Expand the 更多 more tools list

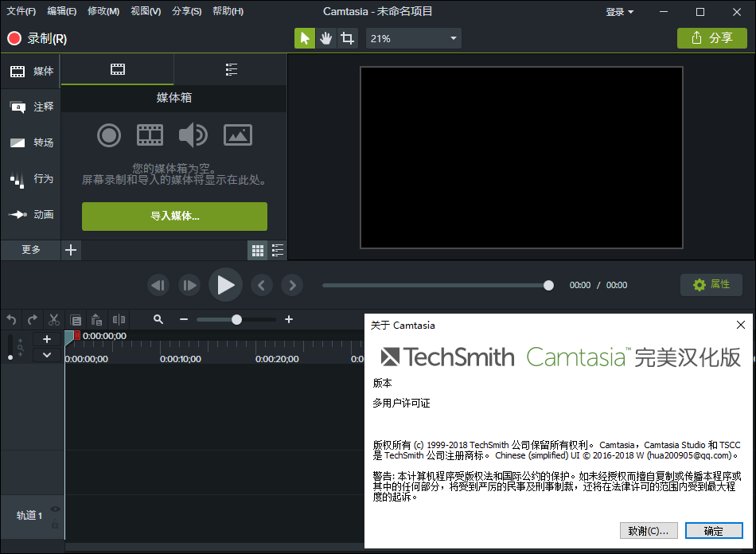31,250
